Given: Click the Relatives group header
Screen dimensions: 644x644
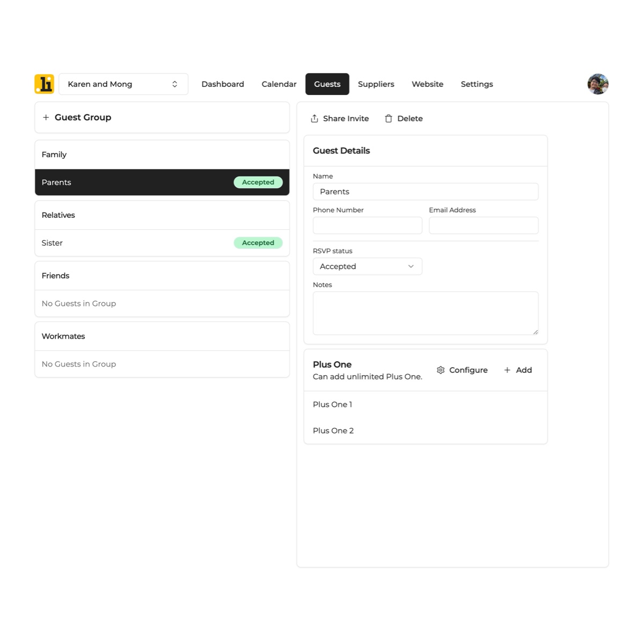Looking at the screenshot, I should pyautogui.click(x=162, y=215).
